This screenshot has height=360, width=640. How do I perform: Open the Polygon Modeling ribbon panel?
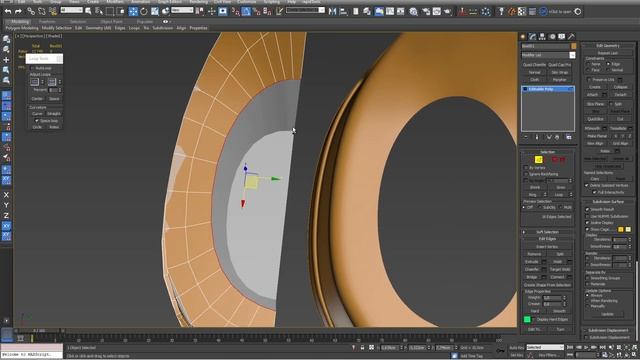(x=22, y=28)
